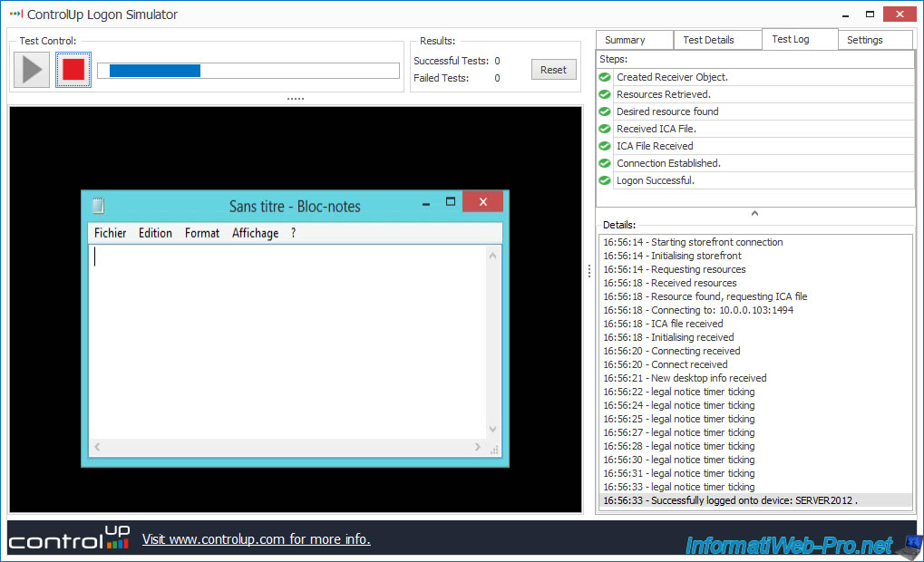Click the ControlUp Logon Simulator title icon

pos(16,14)
